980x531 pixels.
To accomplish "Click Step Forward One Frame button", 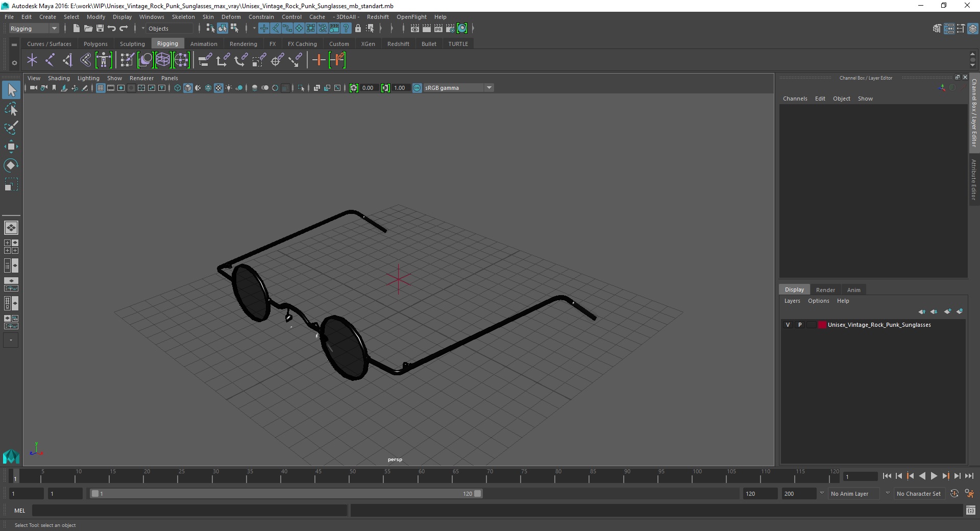I will 958,476.
